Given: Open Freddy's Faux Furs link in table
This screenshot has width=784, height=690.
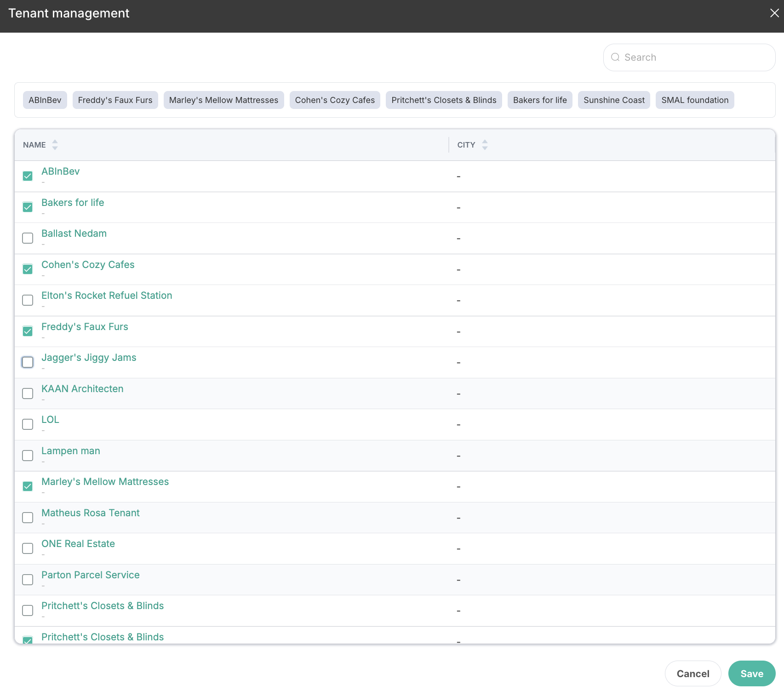Looking at the screenshot, I should 85,327.
